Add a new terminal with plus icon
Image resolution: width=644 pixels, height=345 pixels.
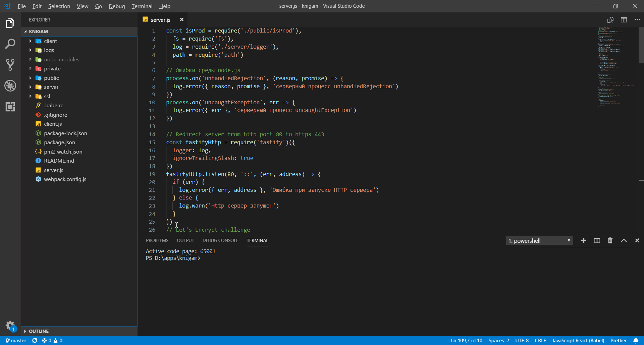tap(583, 240)
